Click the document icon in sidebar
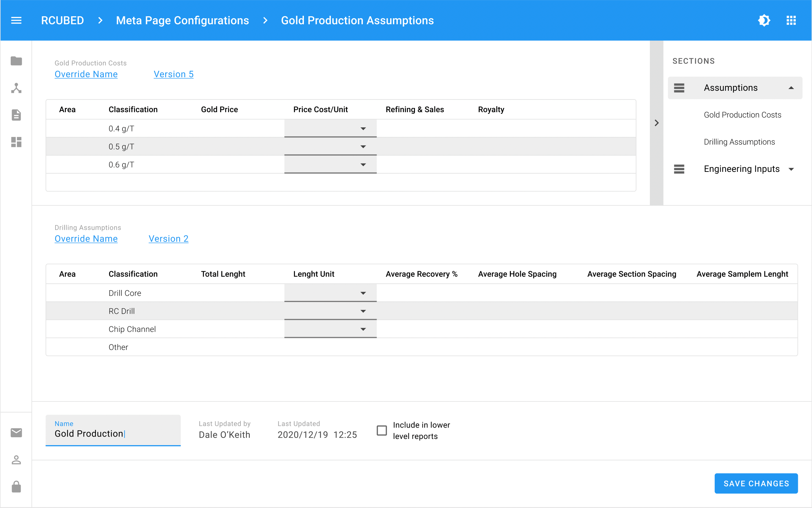The height and width of the screenshot is (508, 812). [16, 115]
